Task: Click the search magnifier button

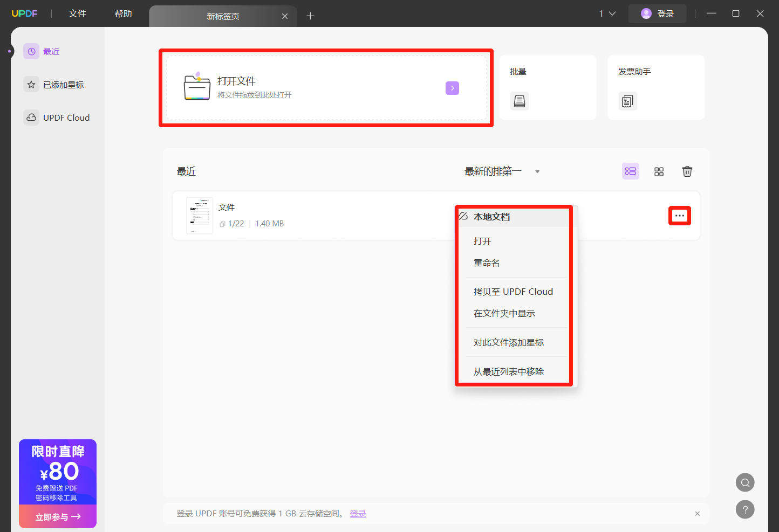Action: coord(745,482)
